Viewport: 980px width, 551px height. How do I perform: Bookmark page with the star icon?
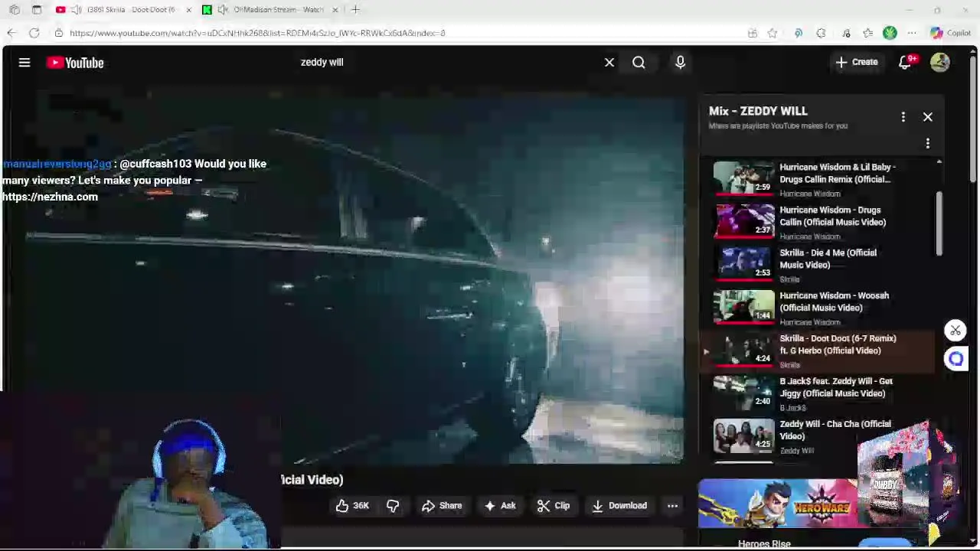pyautogui.click(x=773, y=33)
